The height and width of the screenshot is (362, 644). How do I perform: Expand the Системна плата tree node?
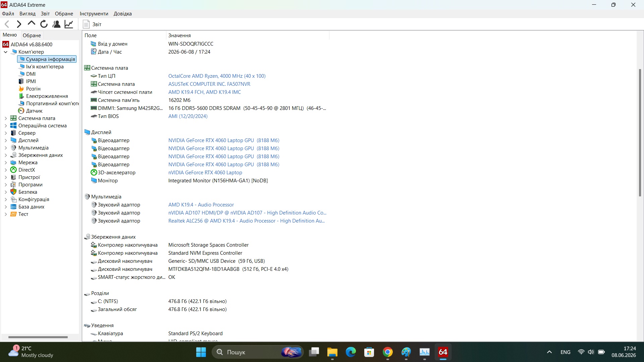6,118
